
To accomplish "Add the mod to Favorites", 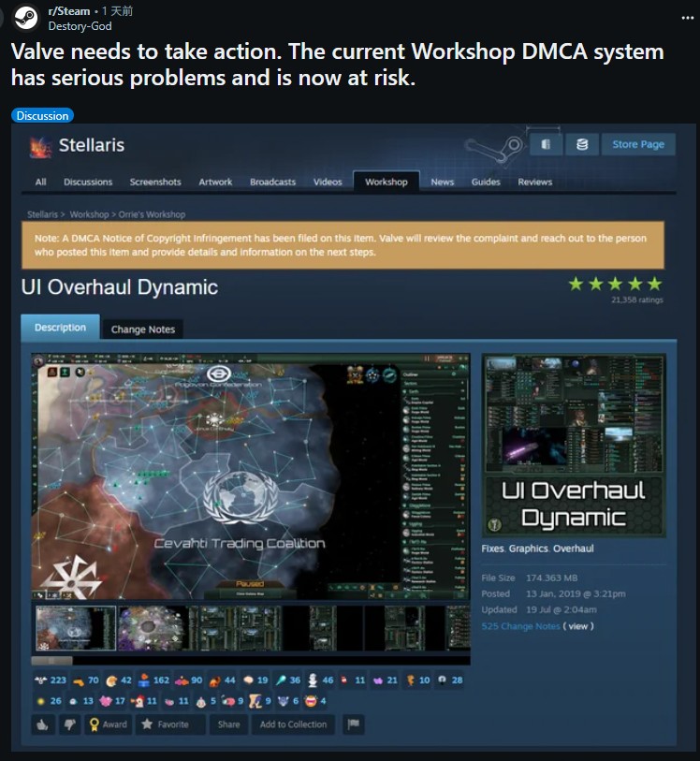I will coord(170,724).
